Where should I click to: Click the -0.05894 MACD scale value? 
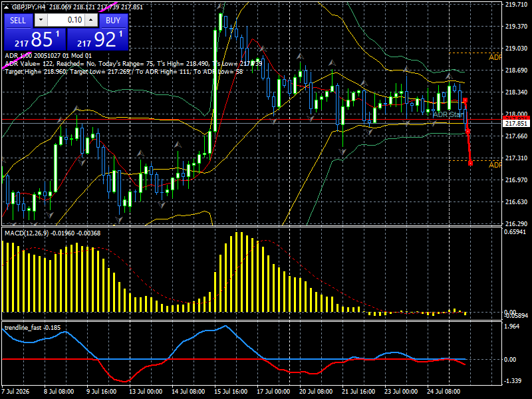coord(516,316)
